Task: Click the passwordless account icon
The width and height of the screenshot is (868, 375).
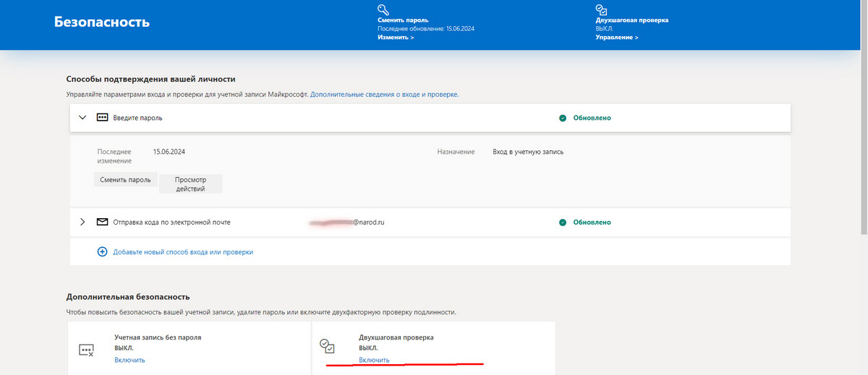Action: click(x=86, y=350)
